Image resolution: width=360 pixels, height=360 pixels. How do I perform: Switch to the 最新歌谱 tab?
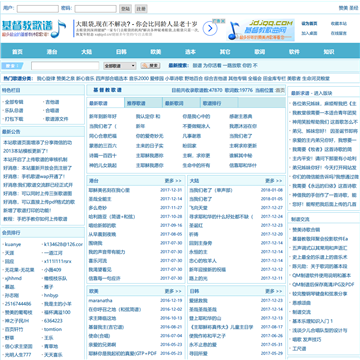[105, 103]
